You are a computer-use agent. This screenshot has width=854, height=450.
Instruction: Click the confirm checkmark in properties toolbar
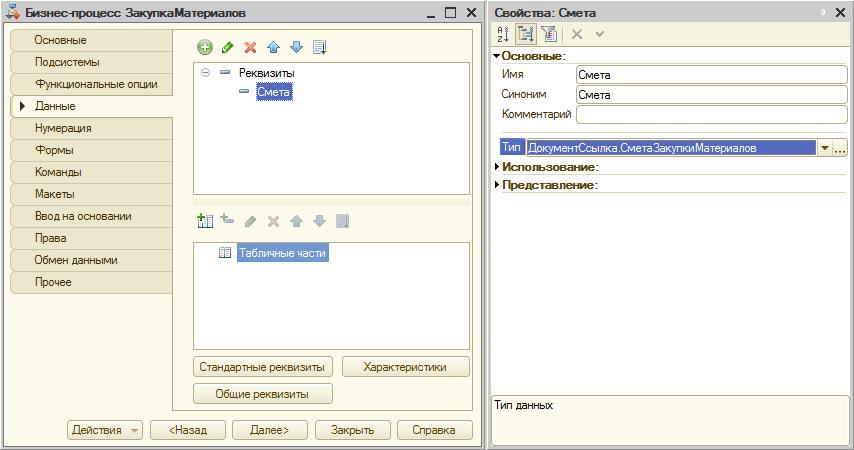(x=600, y=34)
